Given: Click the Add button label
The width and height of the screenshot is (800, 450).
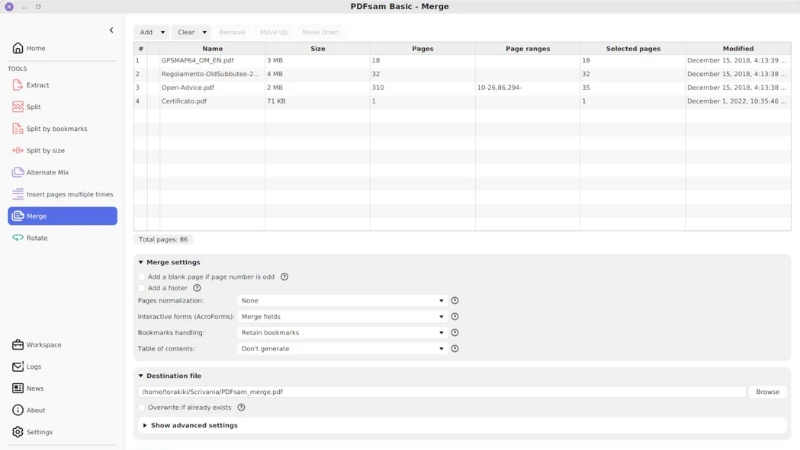Looking at the screenshot, I should pos(146,32).
